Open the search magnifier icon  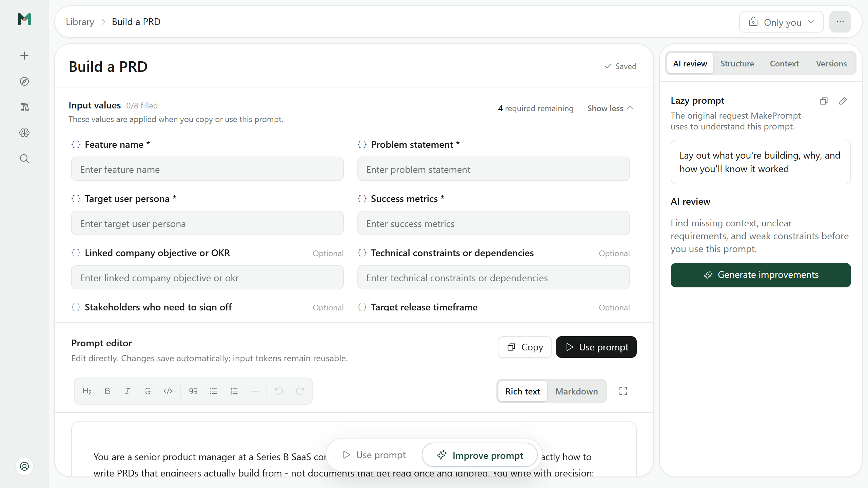tap(24, 159)
